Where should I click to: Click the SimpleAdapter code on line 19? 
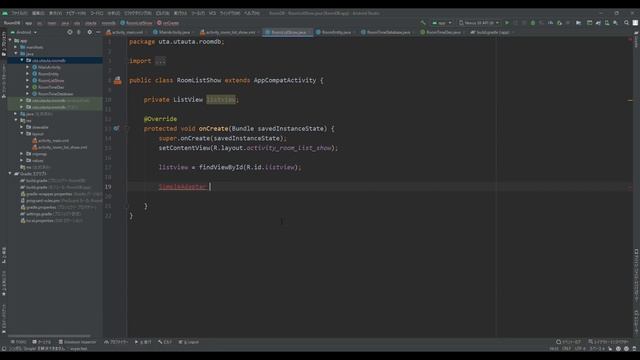(183, 187)
